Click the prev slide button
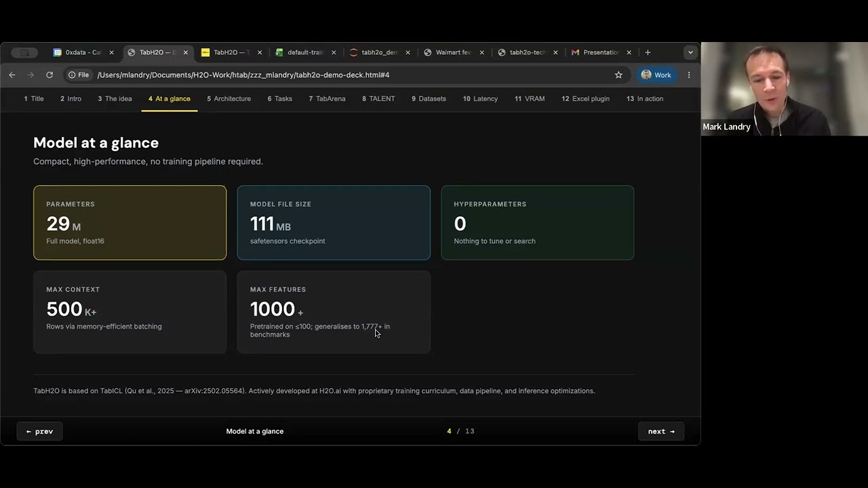Screen dimensions: 868x488 click(x=39, y=431)
